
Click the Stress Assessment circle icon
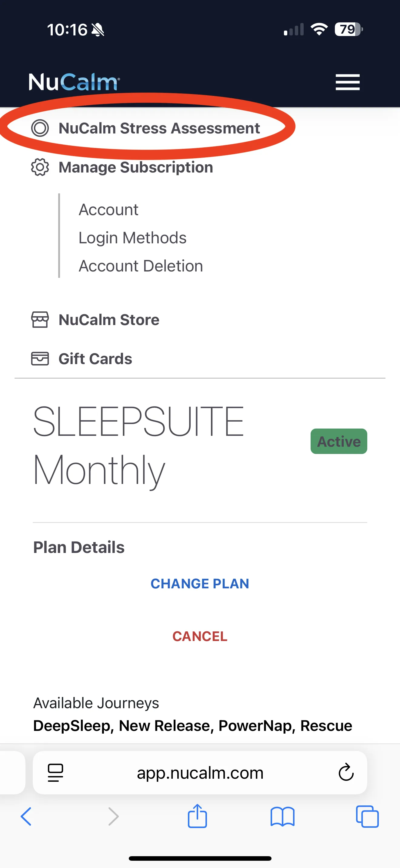click(x=40, y=128)
